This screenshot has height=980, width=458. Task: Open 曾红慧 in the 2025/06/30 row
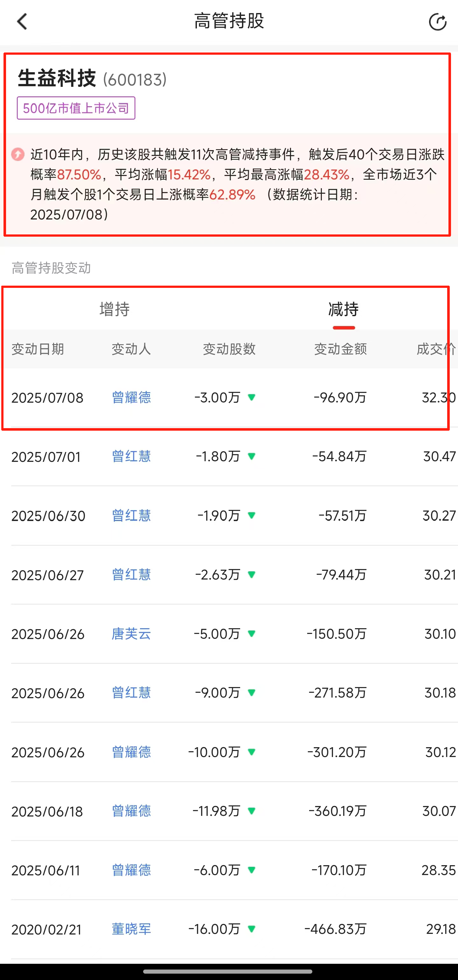131,516
